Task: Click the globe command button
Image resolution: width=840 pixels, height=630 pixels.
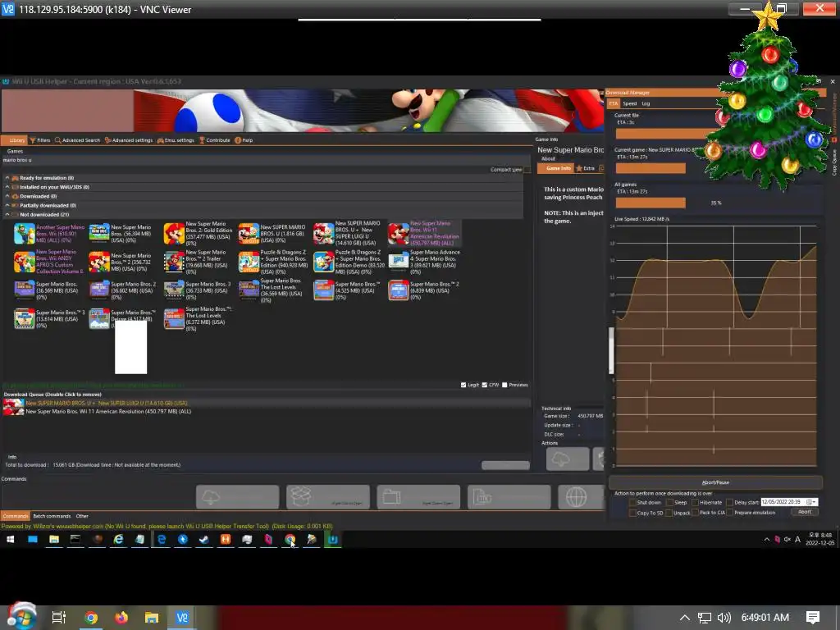Action: [582, 497]
